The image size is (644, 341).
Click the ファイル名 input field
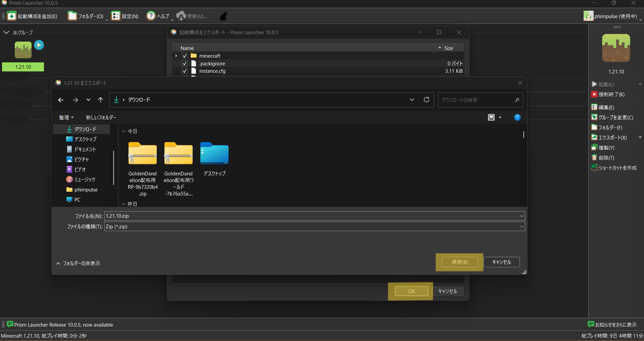click(312, 216)
